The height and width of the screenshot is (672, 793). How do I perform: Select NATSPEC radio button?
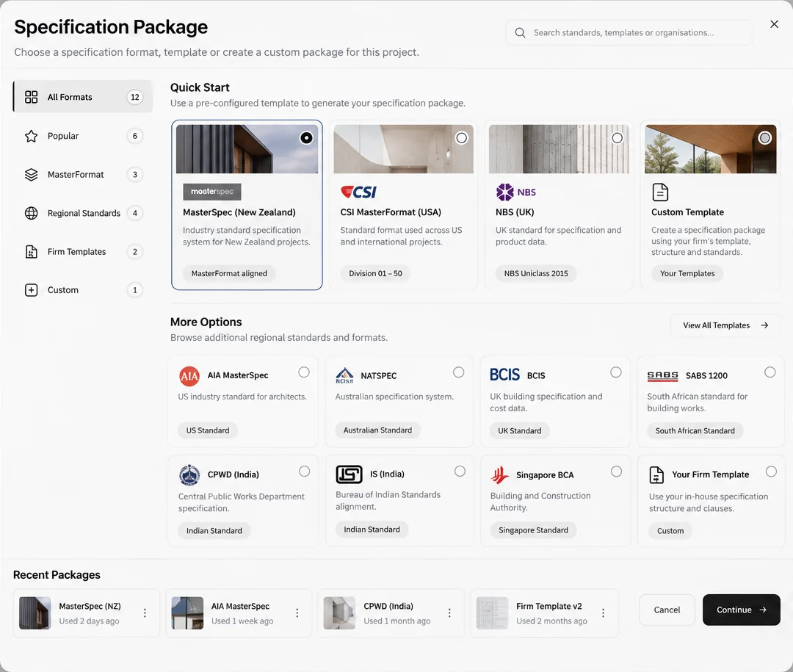tap(459, 372)
